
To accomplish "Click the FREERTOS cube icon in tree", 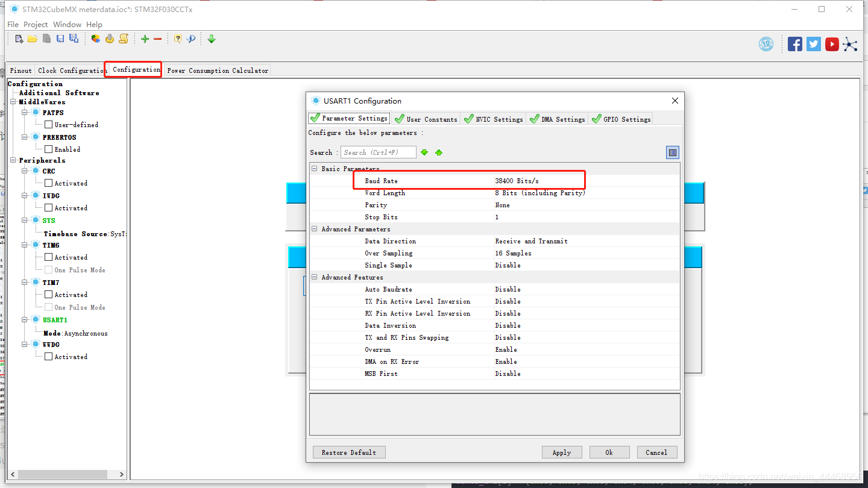I will coord(36,137).
